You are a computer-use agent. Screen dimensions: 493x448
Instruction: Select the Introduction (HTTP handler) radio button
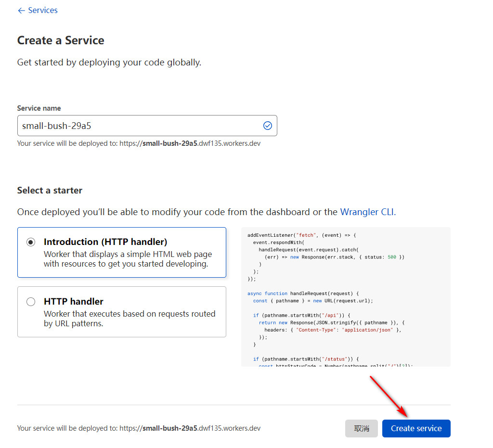pos(31,242)
